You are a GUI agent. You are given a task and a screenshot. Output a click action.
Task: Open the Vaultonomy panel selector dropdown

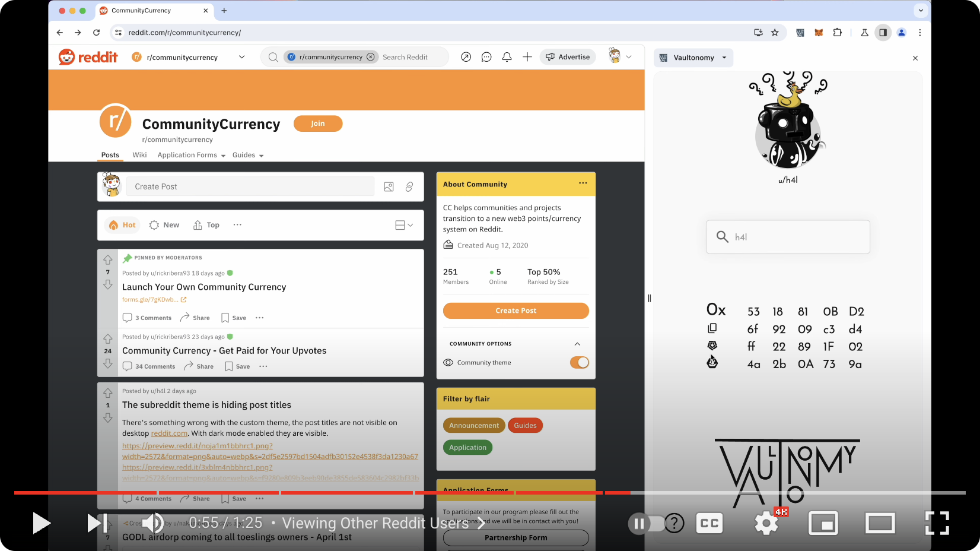(693, 58)
